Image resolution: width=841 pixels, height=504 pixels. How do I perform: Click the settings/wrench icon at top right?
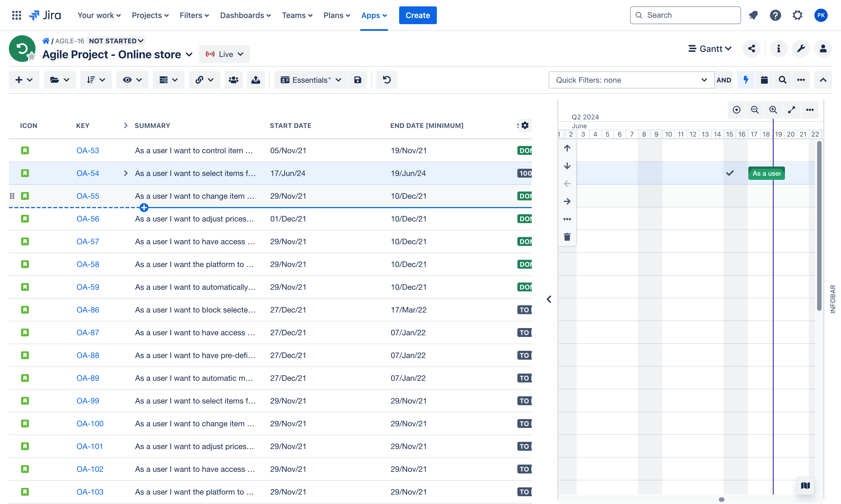tap(801, 48)
